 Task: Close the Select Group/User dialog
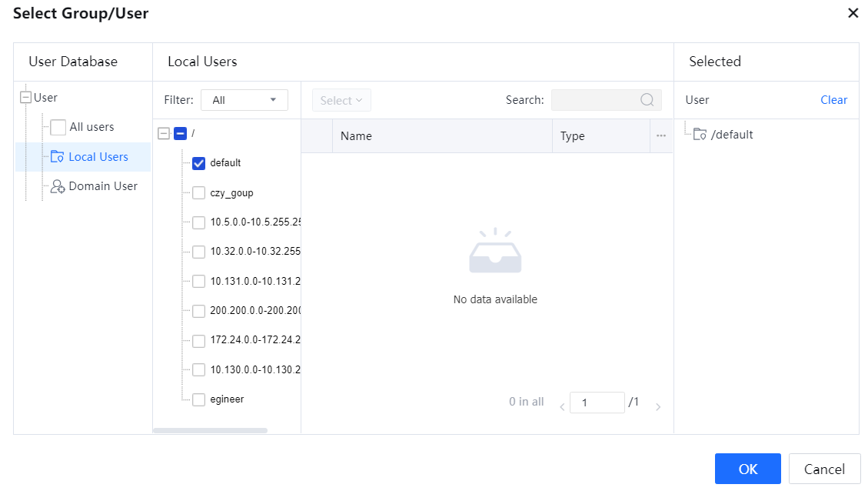point(853,13)
